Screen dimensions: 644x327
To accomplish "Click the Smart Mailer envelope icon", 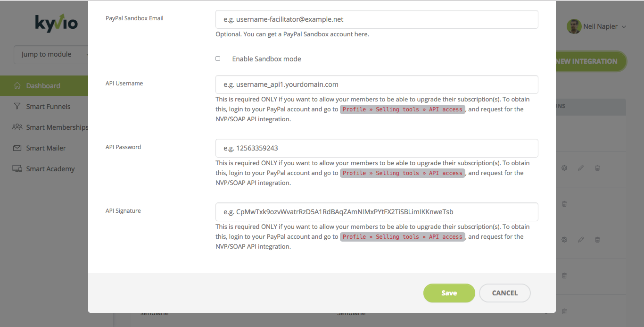I will click(x=17, y=148).
